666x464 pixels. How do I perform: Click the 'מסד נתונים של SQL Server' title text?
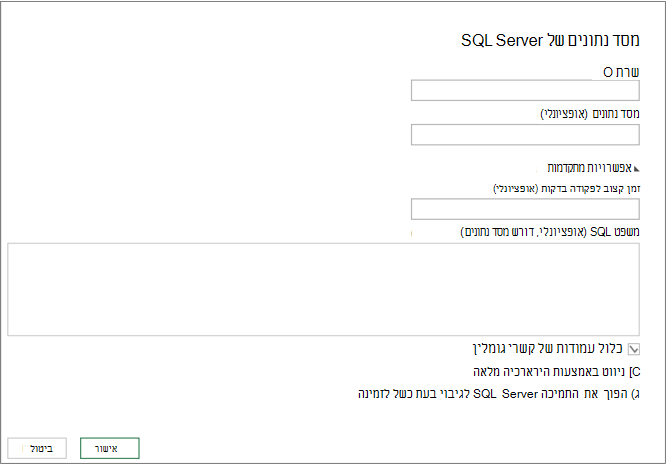550,40
